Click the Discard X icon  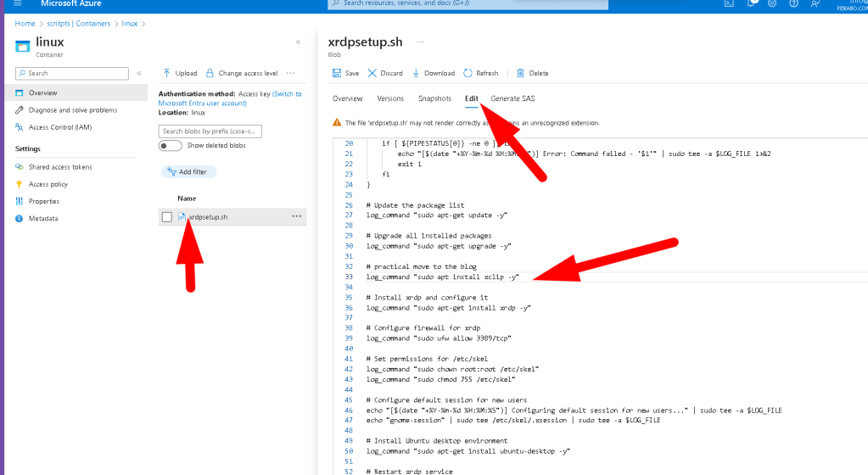click(372, 73)
